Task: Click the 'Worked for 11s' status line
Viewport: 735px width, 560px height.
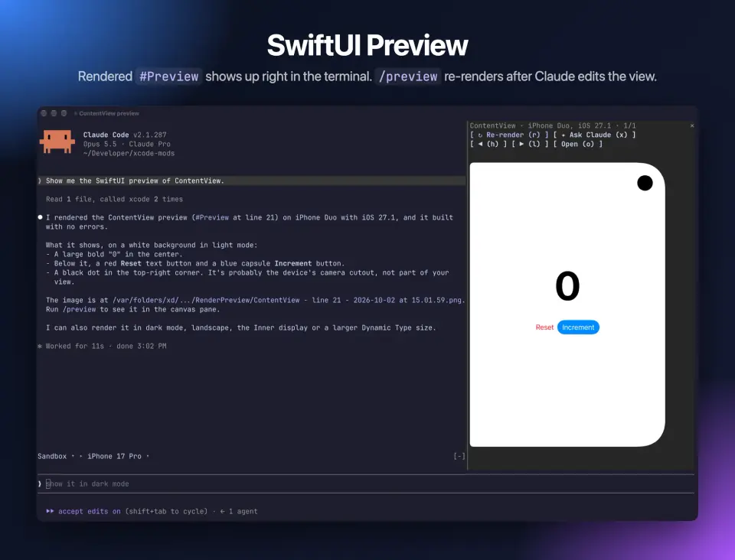Action: pyautogui.click(x=102, y=346)
